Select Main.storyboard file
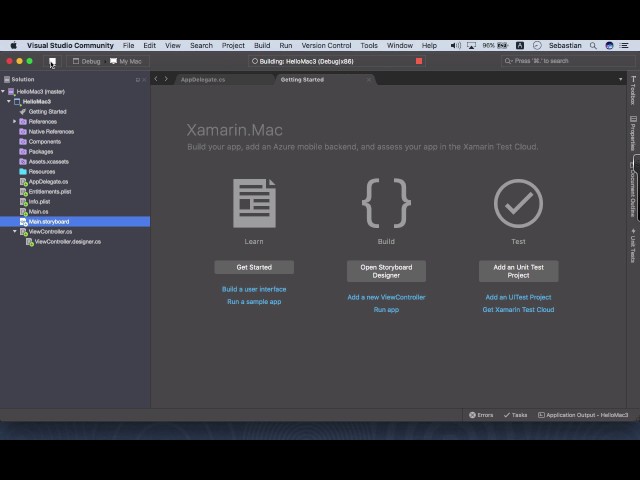 75,222
